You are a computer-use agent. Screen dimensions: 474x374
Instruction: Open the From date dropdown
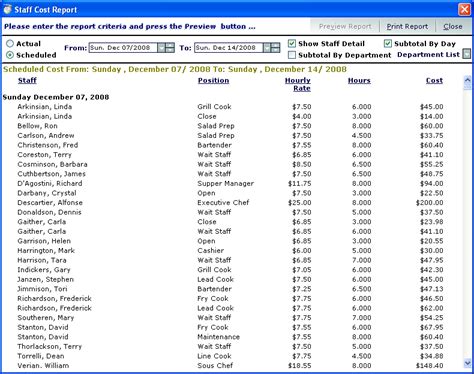coord(161,48)
